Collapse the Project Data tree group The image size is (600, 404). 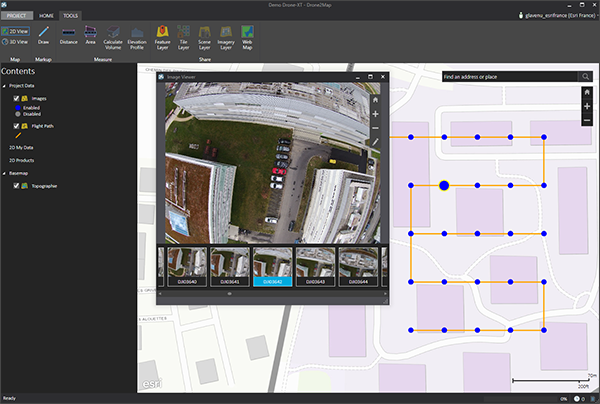pos(4,86)
